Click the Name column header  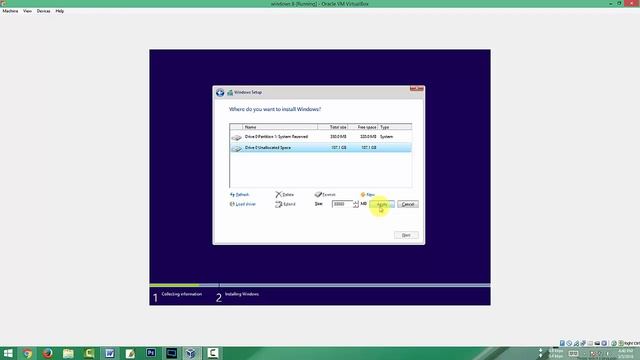pyautogui.click(x=280, y=127)
